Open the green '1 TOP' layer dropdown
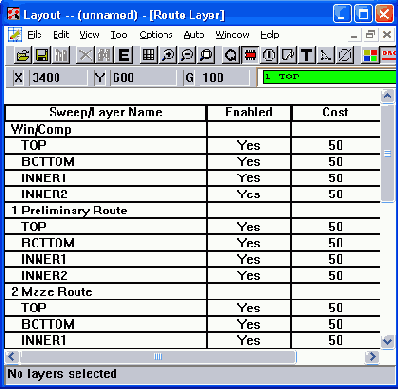 (329, 77)
